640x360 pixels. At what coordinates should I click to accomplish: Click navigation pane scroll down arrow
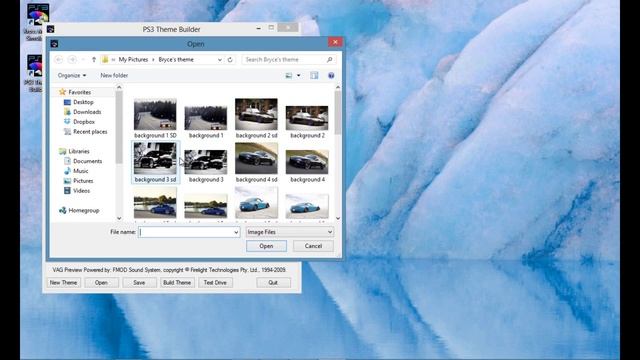click(x=119, y=218)
